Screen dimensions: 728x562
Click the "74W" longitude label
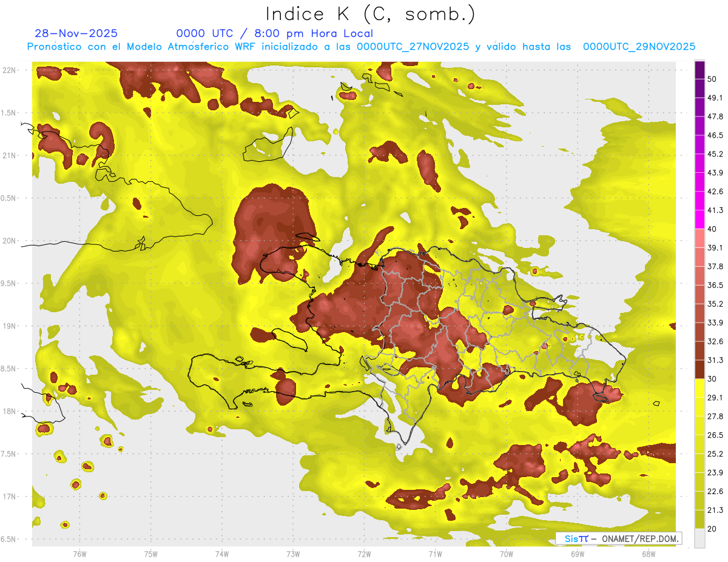pyautogui.click(x=222, y=554)
